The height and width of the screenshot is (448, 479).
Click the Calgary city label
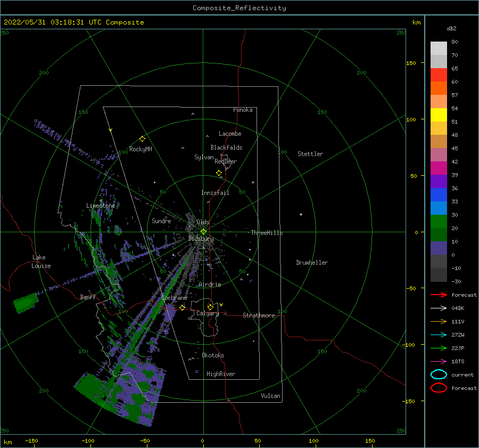pos(208,313)
